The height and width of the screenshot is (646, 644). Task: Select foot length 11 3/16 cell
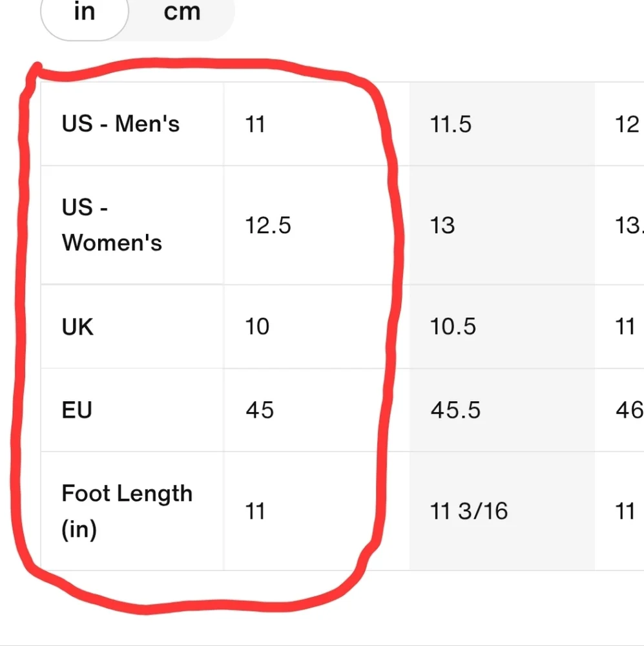point(502,511)
